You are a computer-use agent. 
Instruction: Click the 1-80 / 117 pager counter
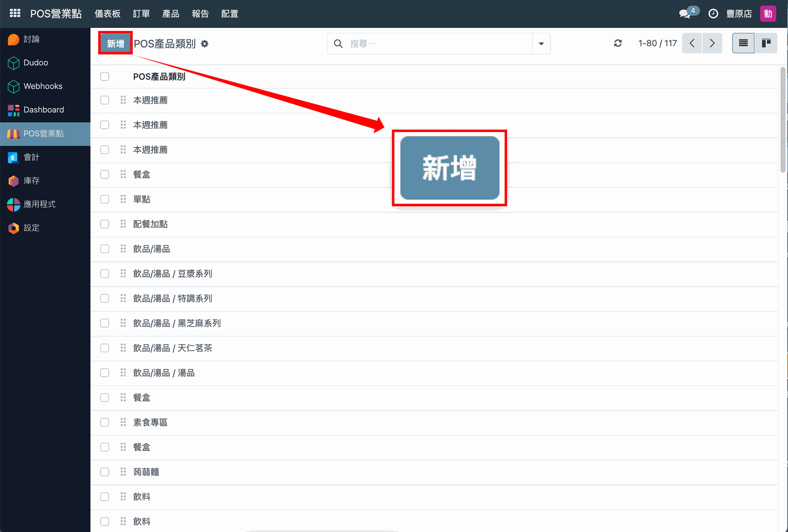coord(657,43)
